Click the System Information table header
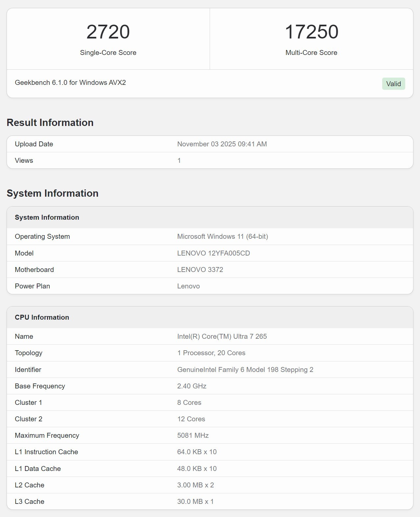The height and width of the screenshot is (517, 420). pos(47,217)
